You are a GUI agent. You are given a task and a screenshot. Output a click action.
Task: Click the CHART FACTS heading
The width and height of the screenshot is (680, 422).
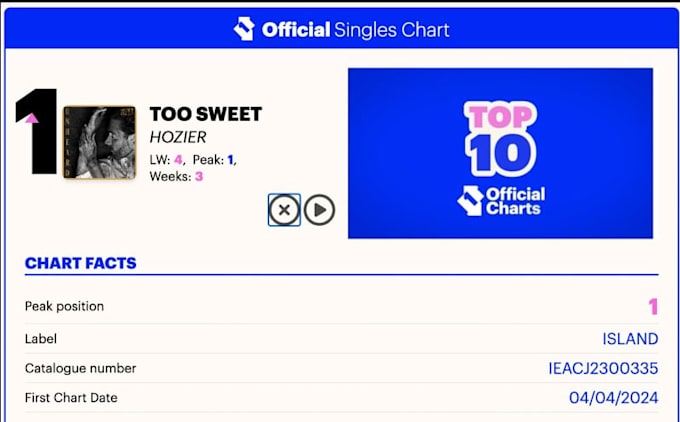tap(81, 263)
